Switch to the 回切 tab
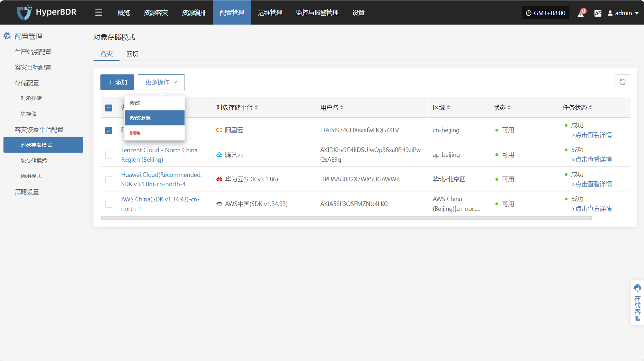The height and width of the screenshot is (361, 644). 133,54
